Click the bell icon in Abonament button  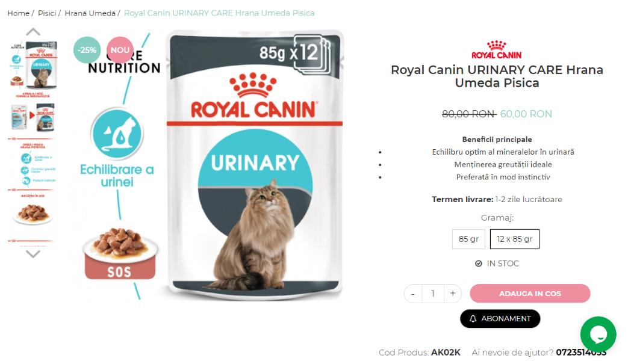473,318
